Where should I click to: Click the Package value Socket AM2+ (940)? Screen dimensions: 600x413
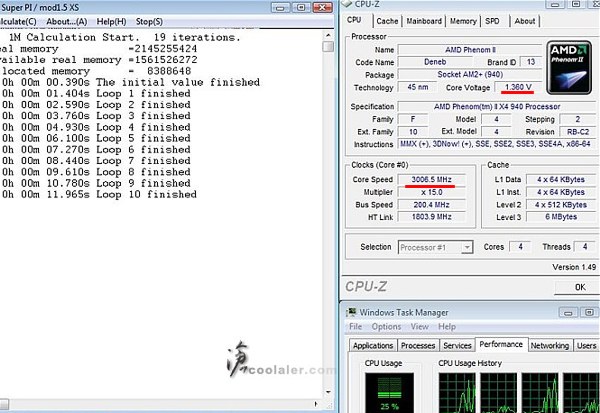coord(470,75)
